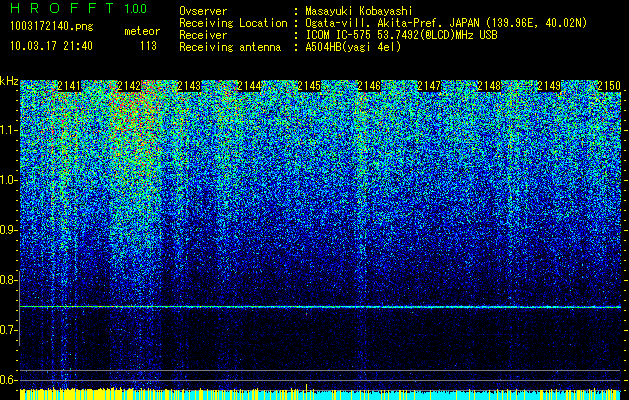The height and width of the screenshot is (400, 629).
Task: Click the yellow signal level bar at bottom
Action: [x=96, y=394]
